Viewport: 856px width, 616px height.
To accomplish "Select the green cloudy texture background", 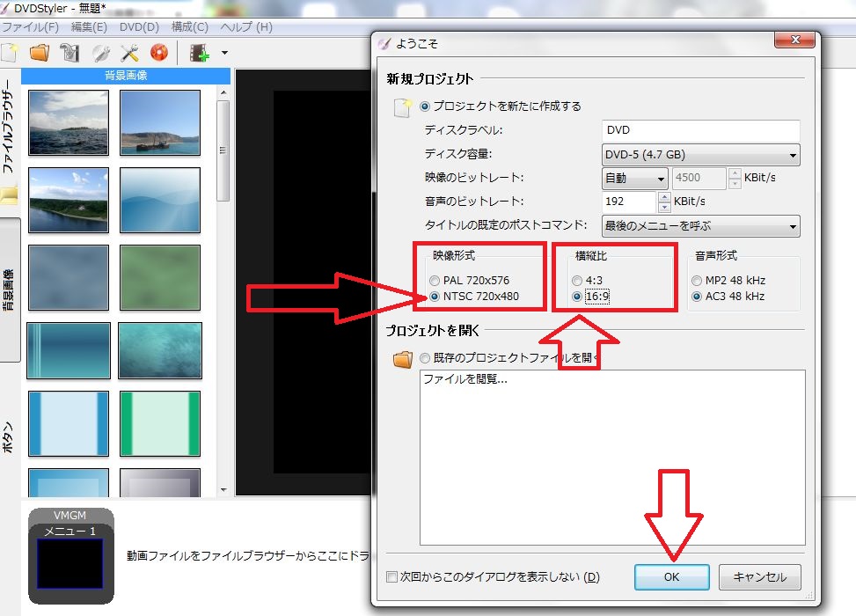I will (x=160, y=277).
